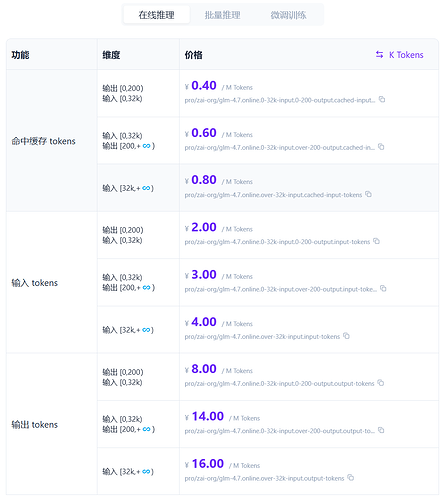Copy model ID for ¥4.00 input price
441x500 pixels.
click(346, 336)
